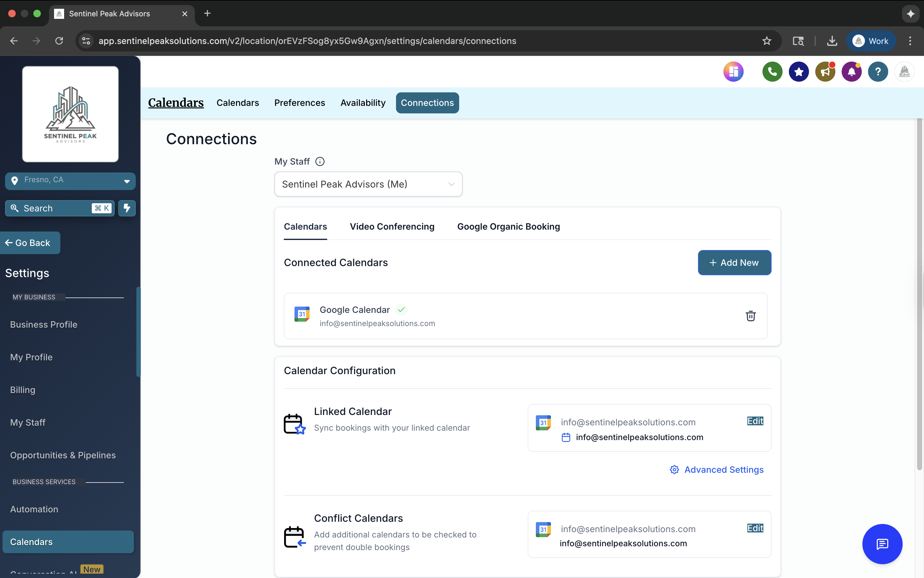
Task: Open the browser profile menu labeled Work
Action: [872, 41]
